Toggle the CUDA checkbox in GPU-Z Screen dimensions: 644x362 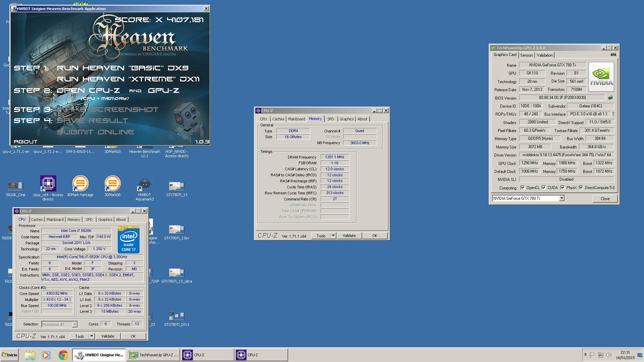pyautogui.click(x=544, y=188)
